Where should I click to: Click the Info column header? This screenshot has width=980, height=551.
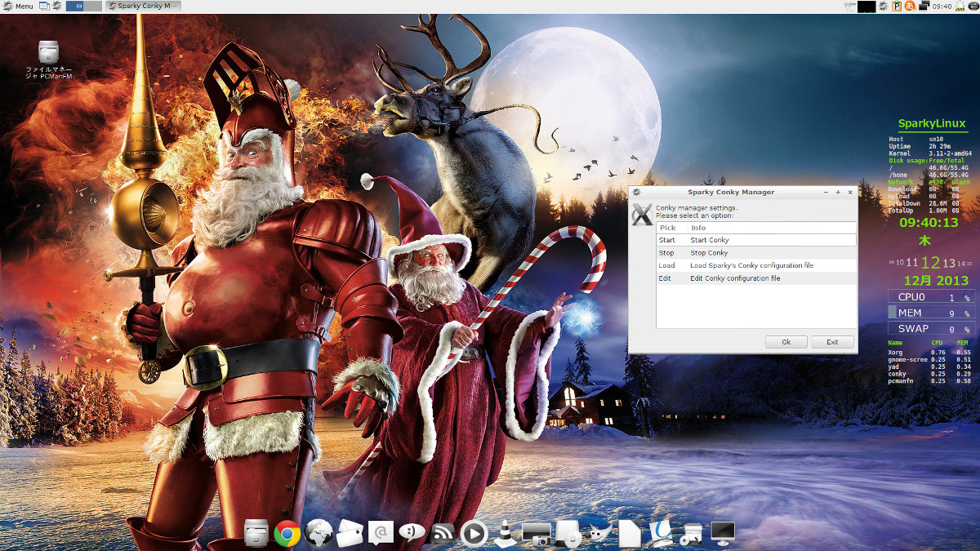point(772,228)
